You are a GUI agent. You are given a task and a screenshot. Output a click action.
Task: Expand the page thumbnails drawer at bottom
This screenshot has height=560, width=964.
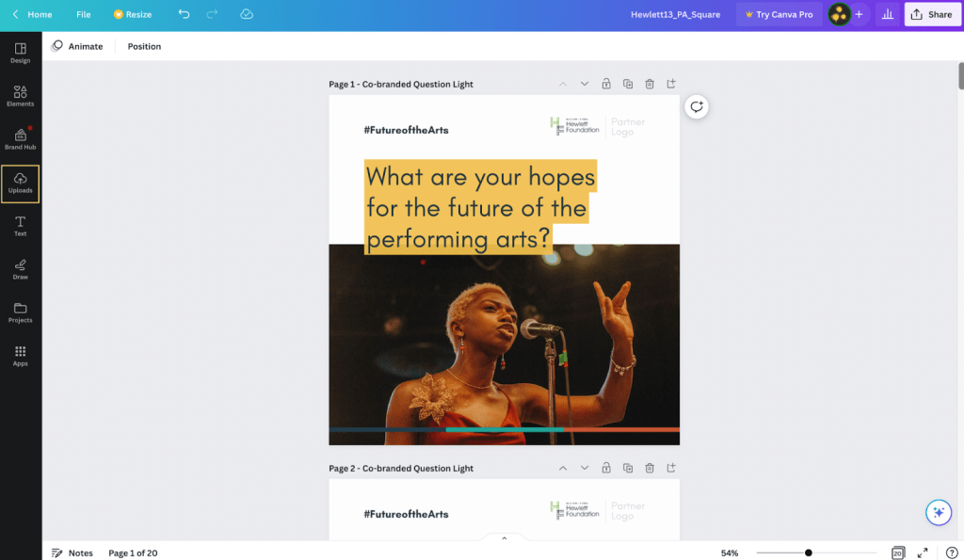[504, 538]
